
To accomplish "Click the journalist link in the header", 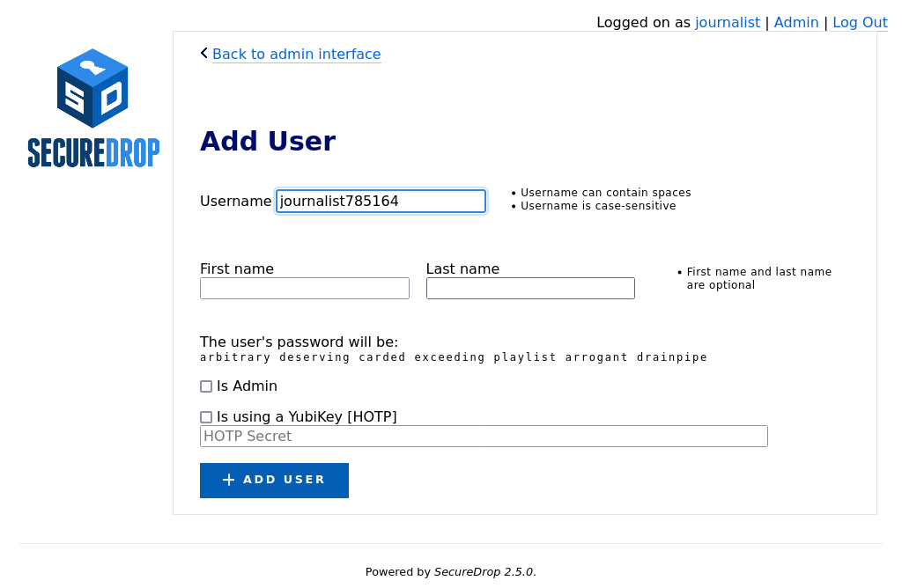I will [x=728, y=22].
